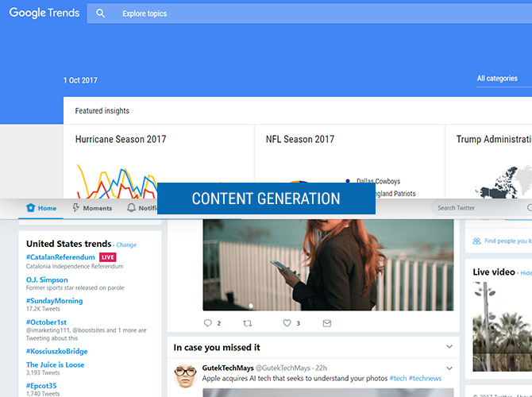Click the Hurricane Season line chart
This screenshot has height=397, width=532.
coord(117,182)
